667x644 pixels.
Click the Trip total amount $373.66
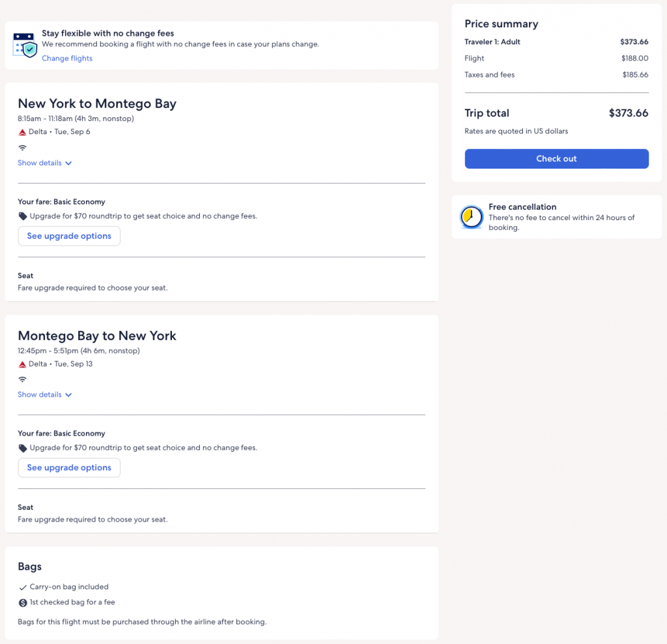pyautogui.click(x=628, y=113)
